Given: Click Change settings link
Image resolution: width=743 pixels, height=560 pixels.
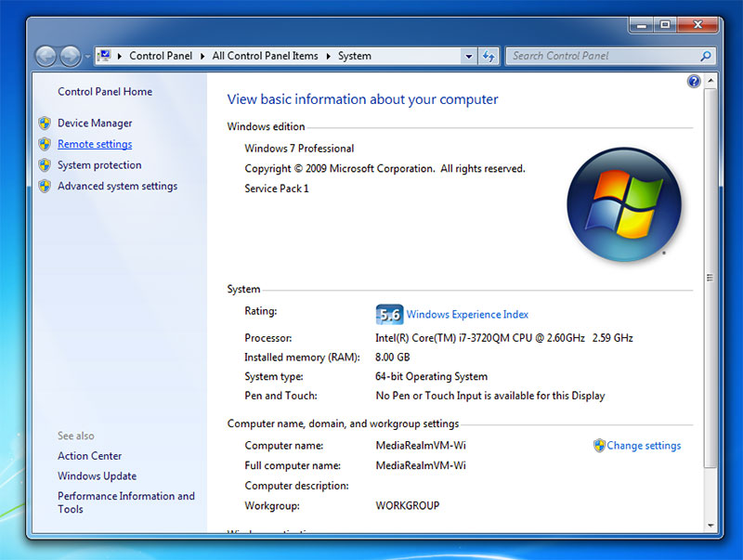Looking at the screenshot, I should (x=644, y=446).
